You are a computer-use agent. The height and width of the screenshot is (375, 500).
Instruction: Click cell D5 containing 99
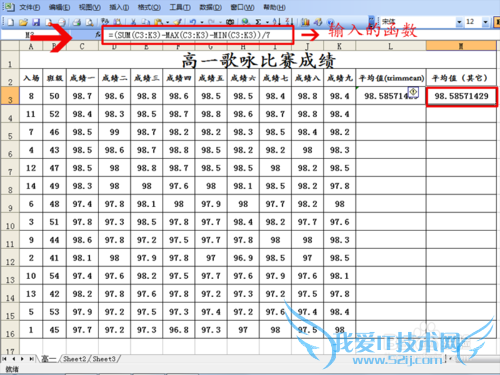[114, 132]
